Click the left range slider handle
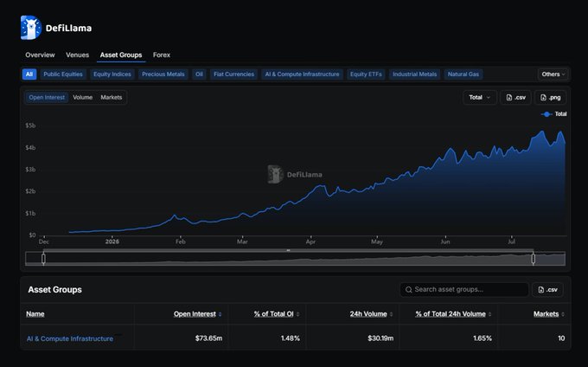This screenshot has height=367, width=588. 43,259
